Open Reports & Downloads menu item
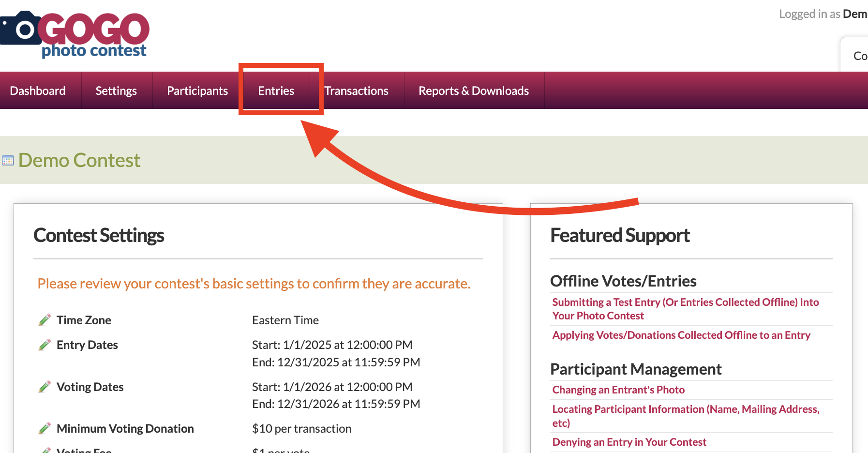This screenshot has height=453, width=868. tap(474, 91)
